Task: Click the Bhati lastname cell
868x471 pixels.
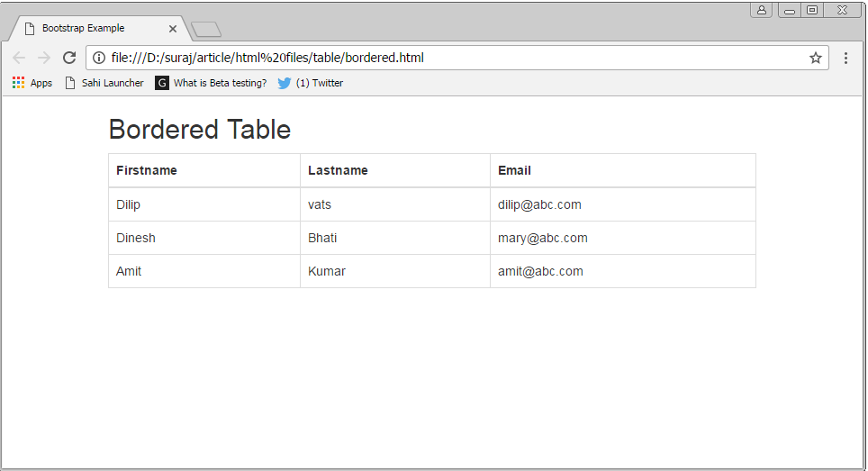Action: pyautogui.click(x=322, y=238)
